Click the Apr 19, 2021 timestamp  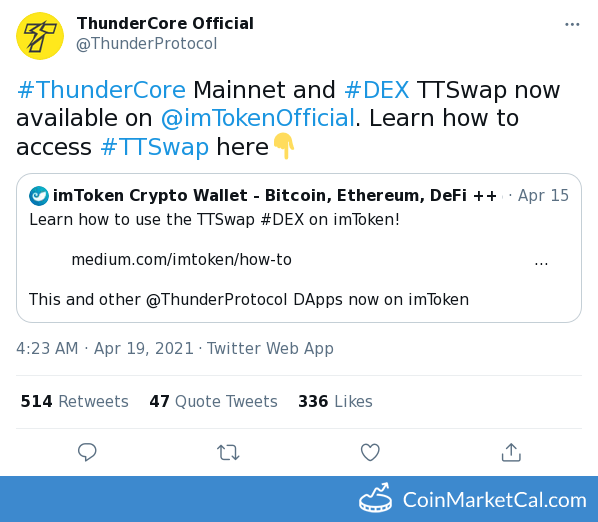point(144,349)
